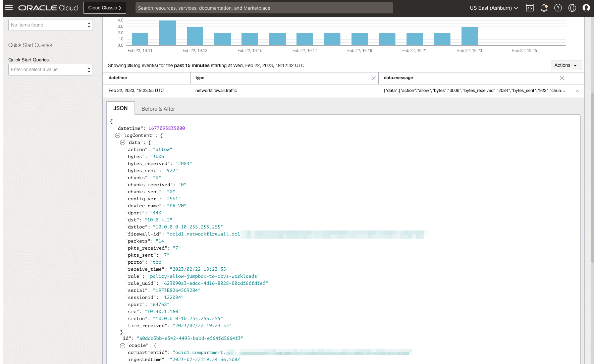View notifications bell icon
Screen dimensions: 594x364
pyautogui.click(x=544, y=8)
